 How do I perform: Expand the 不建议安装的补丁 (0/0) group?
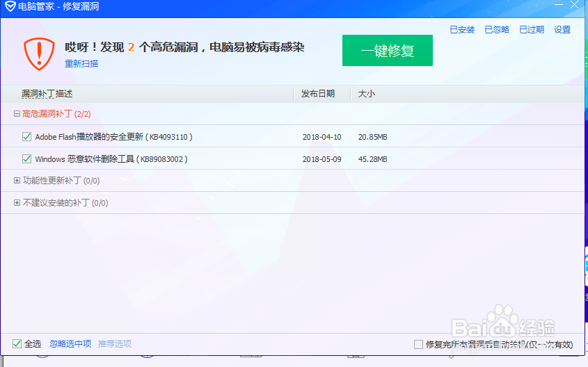click(x=17, y=202)
